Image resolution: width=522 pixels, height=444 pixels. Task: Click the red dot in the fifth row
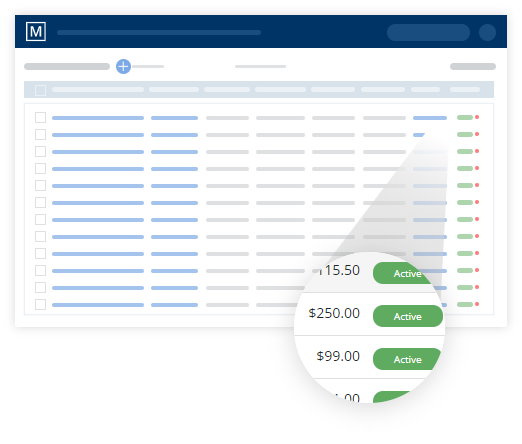click(477, 185)
